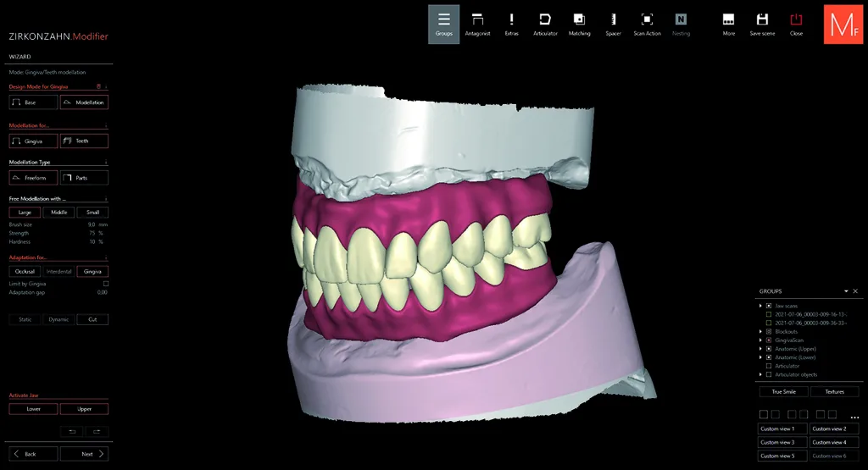
Task: Click the fifth view preset box
Action: click(x=821, y=414)
